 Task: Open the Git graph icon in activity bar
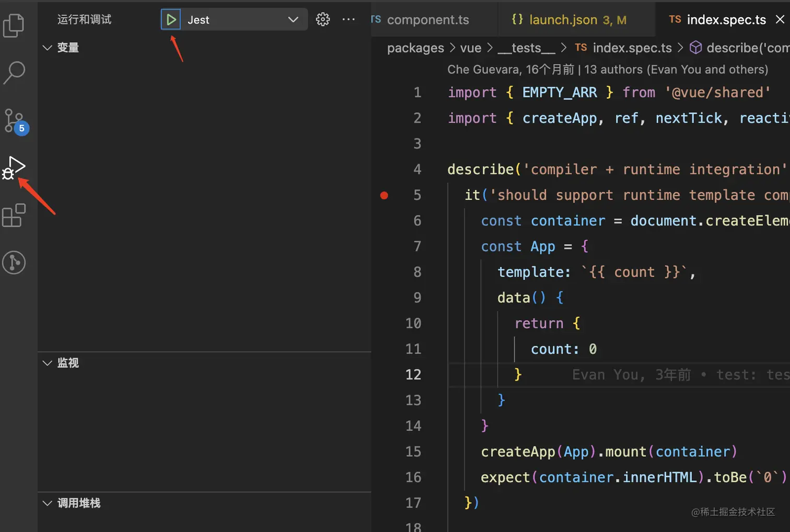(14, 263)
